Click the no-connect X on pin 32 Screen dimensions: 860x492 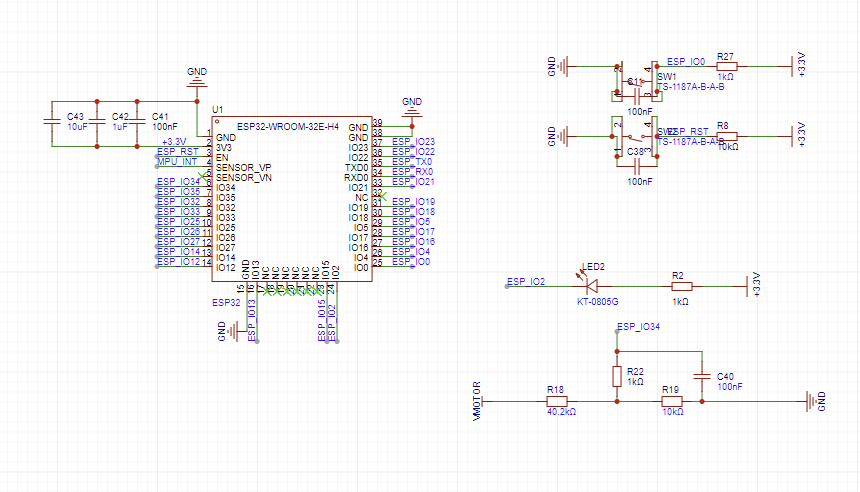(x=382, y=196)
